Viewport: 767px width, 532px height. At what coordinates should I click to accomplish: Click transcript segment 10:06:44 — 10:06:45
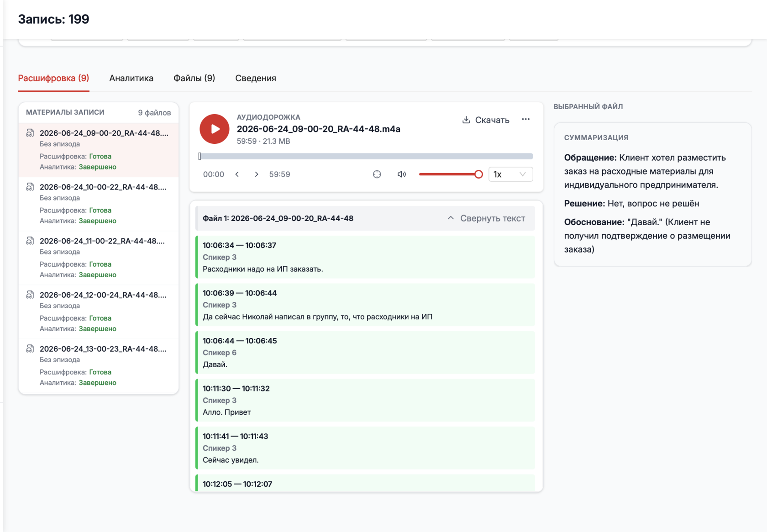coord(365,353)
